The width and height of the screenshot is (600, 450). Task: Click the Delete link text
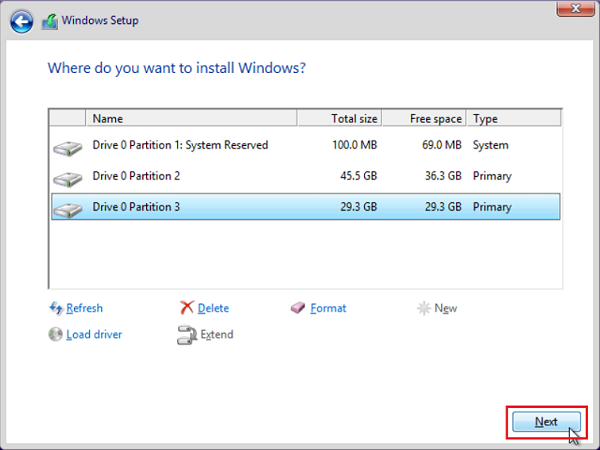(213, 308)
